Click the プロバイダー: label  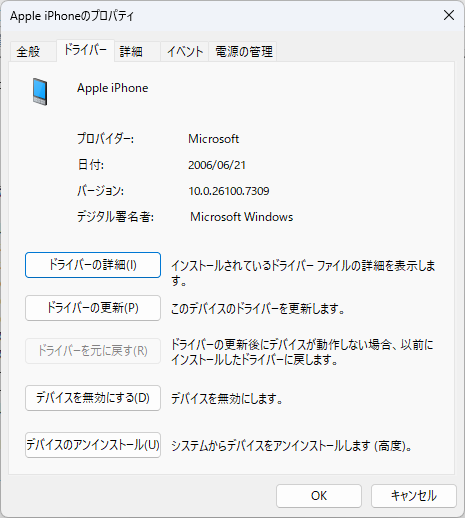click(105, 139)
